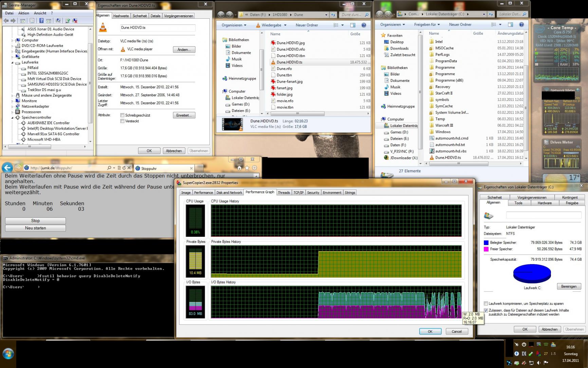
Task: Click the Neu starten button
Action: click(x=35, y=228)
